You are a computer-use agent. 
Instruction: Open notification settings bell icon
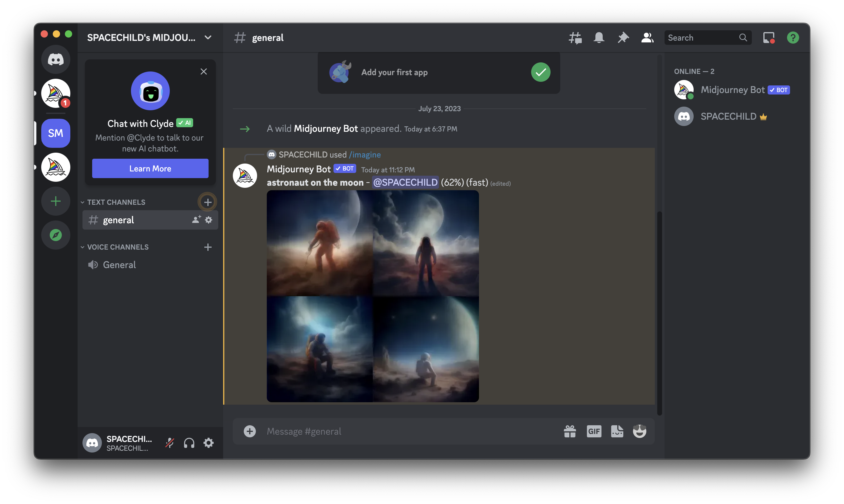click(599, 38)
